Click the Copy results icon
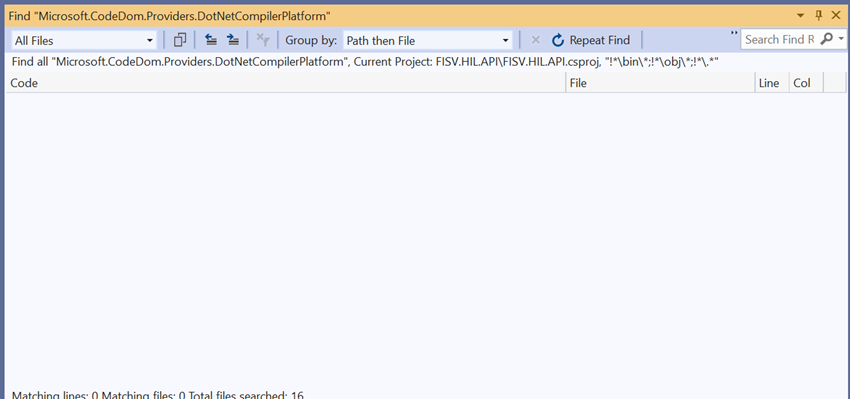The image size is (850, 399). 180,40
